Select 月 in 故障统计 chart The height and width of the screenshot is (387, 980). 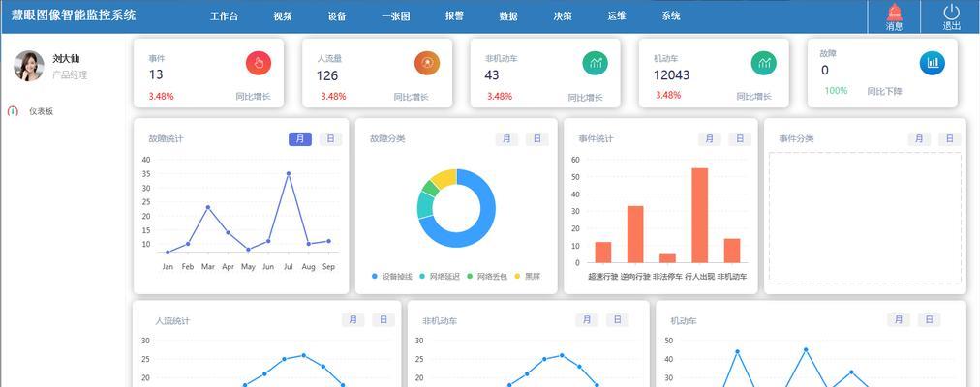pyautogui.click(x=300, y=139)
